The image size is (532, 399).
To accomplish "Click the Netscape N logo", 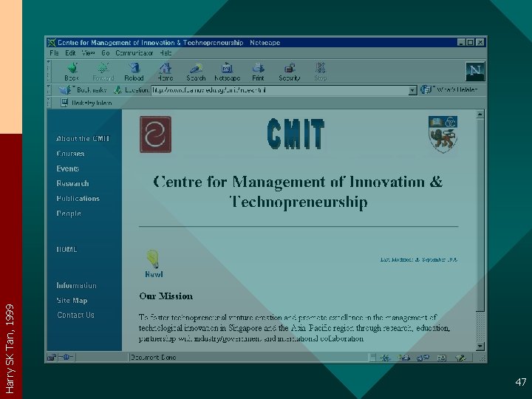I will pyautogui.click(x=475, y=71).
